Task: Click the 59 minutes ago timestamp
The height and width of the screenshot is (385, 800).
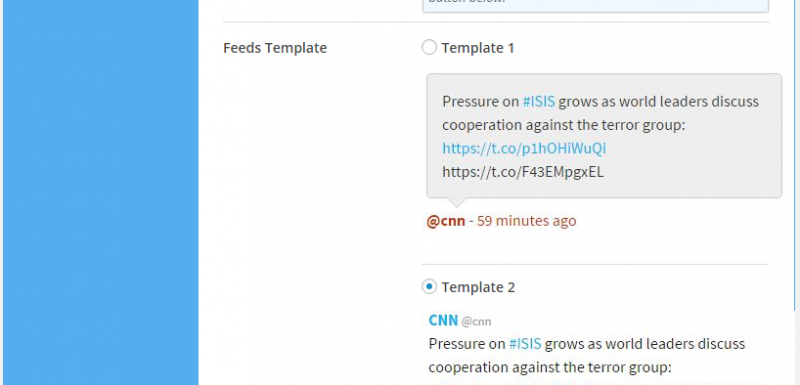Action: (526, 221)
